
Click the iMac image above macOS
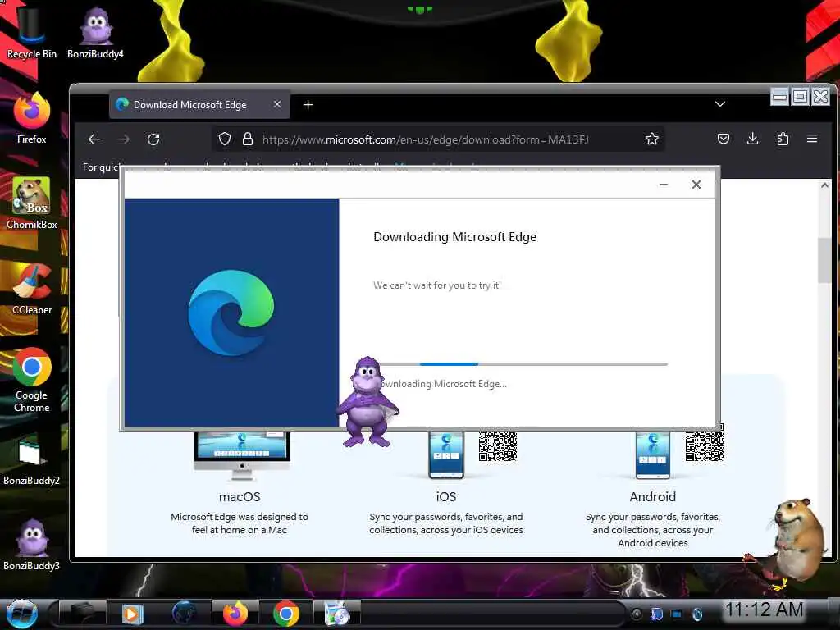point(242,455)
